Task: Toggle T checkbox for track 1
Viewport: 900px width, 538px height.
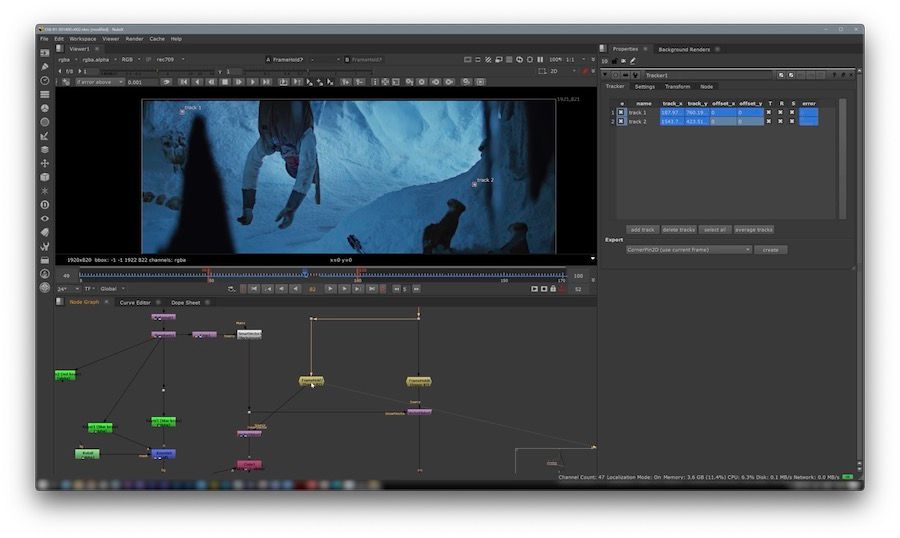Action: pyautogui.click(x=769, y=113)
